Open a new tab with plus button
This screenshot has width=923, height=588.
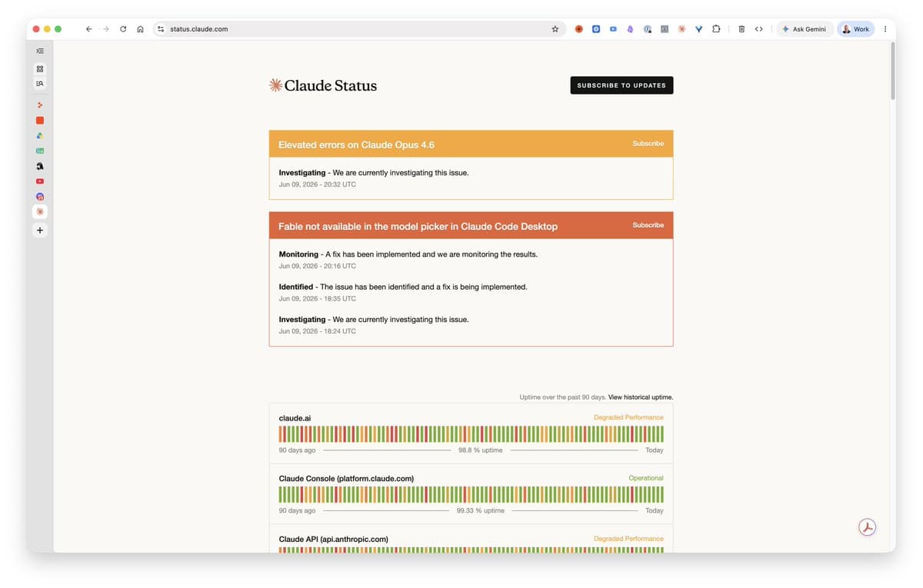point(40,230)
